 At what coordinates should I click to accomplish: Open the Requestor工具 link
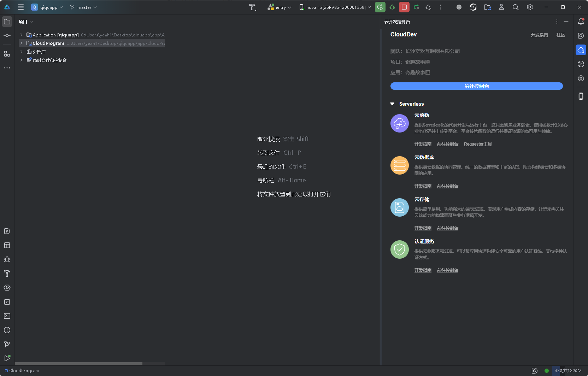click(x=478, y=144)
